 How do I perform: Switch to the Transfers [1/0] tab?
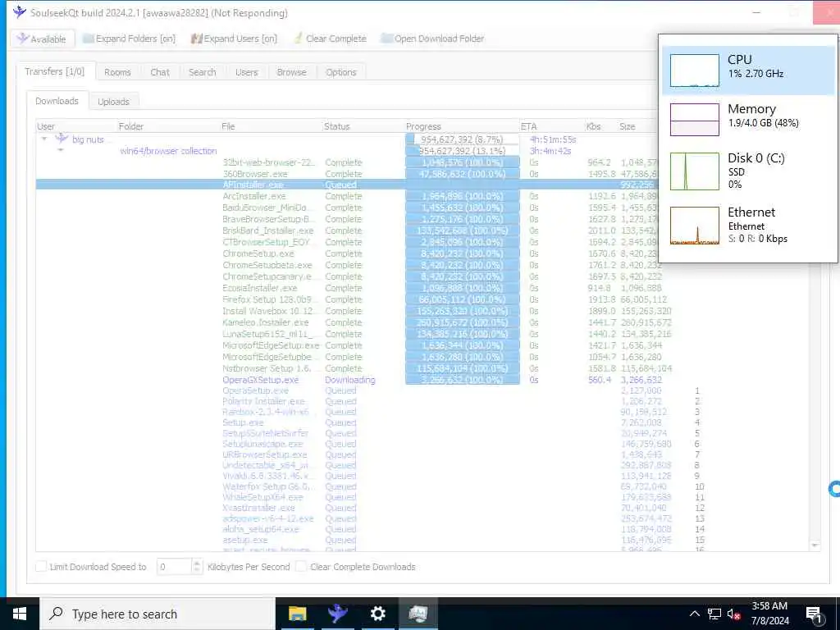coord(55,71)
